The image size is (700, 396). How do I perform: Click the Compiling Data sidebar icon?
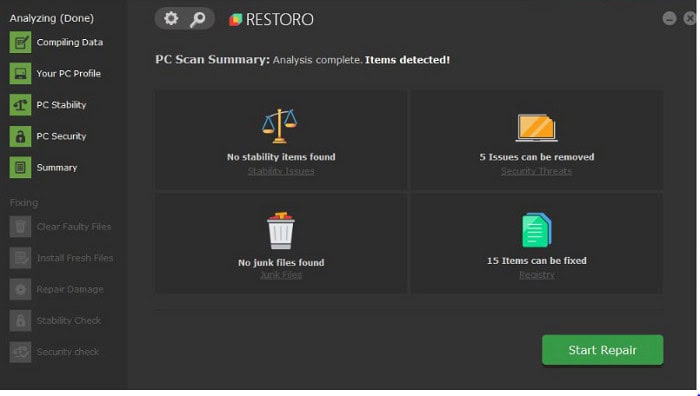(21, 42)
